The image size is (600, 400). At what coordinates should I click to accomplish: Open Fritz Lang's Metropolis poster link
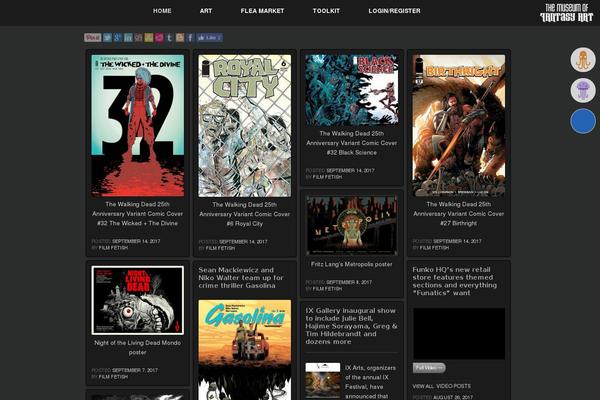(x=352, y=264)
